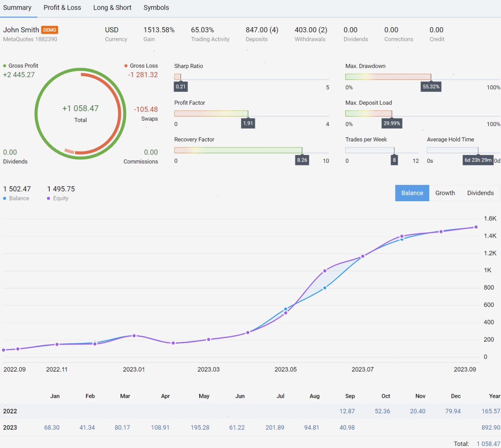Click the blue Balance legend dot
Screen dimensions: 501x448
[5, 198]
